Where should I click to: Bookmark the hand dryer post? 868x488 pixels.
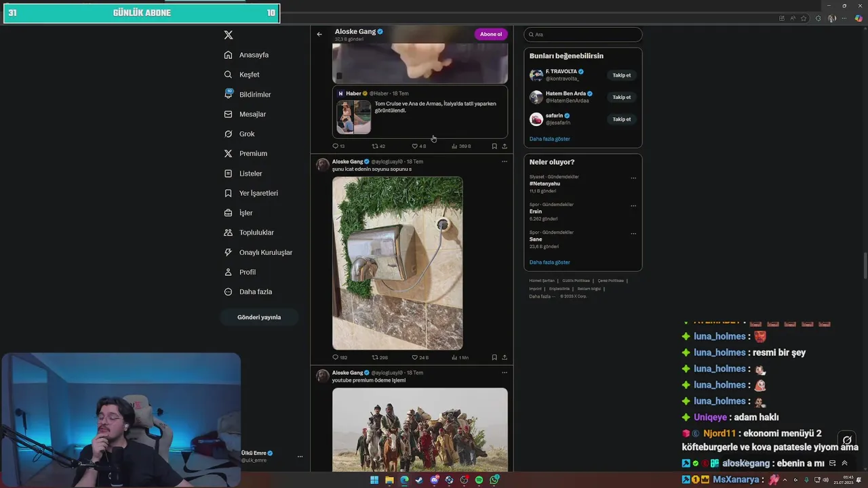(x=494, y=357)
